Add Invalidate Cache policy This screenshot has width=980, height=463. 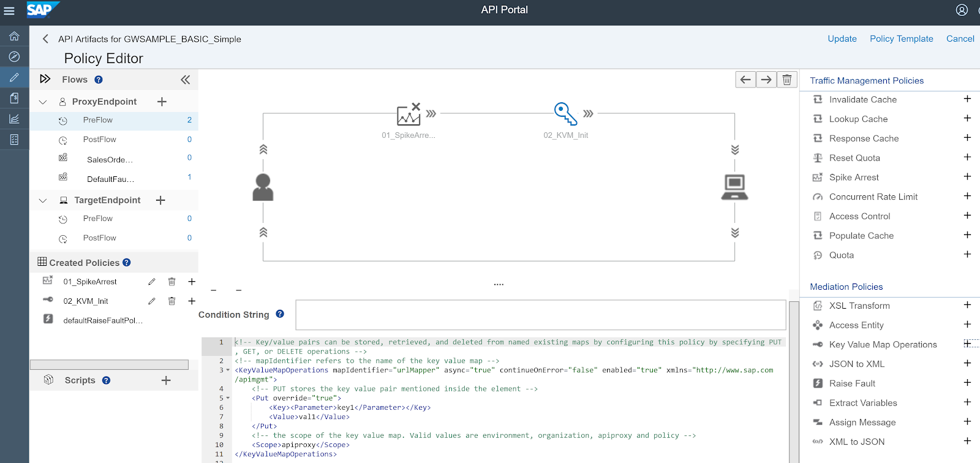point(967,99)
